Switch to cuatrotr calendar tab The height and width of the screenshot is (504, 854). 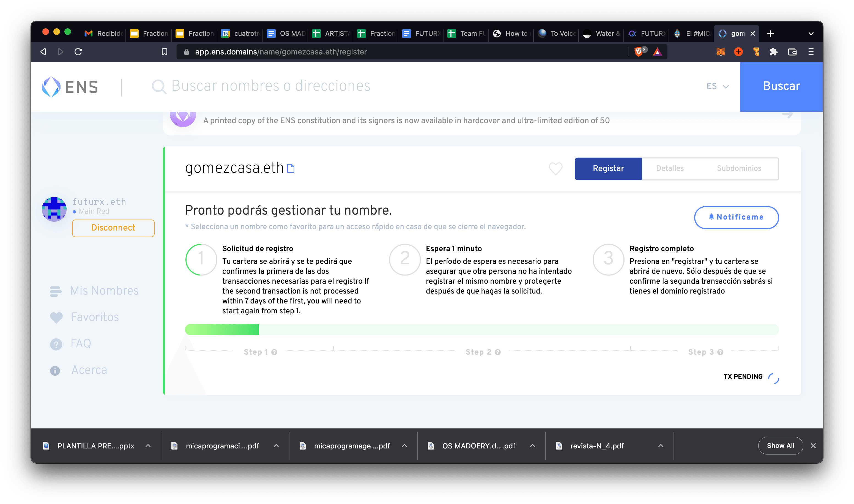click(241, 33)
